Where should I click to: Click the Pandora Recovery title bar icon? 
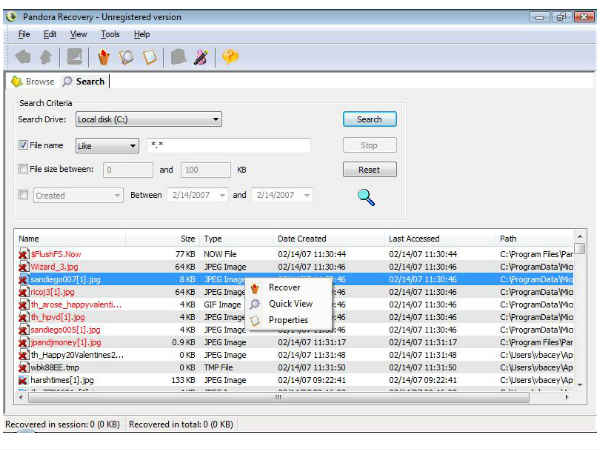pyautogui.click(x=11, y=17)
